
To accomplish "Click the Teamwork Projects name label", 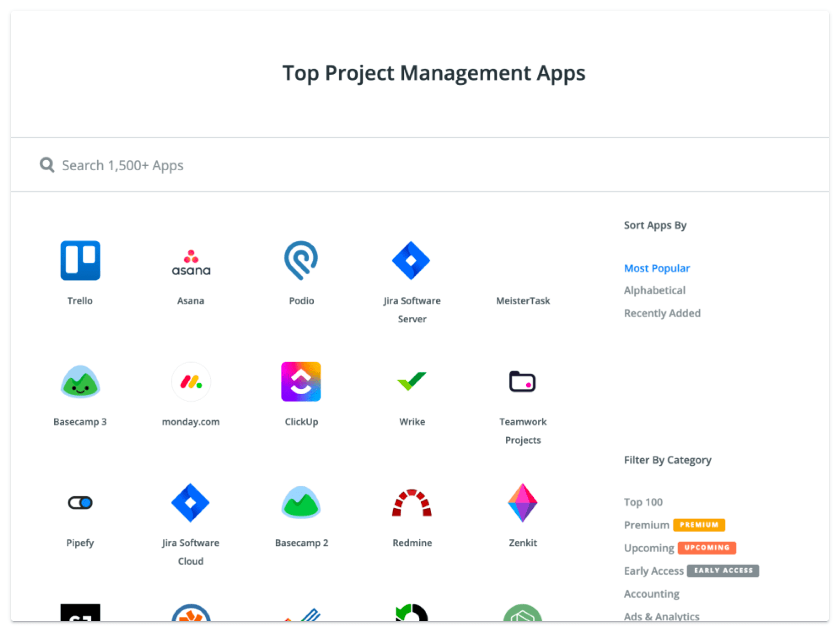I will click(x=523, y=431).
